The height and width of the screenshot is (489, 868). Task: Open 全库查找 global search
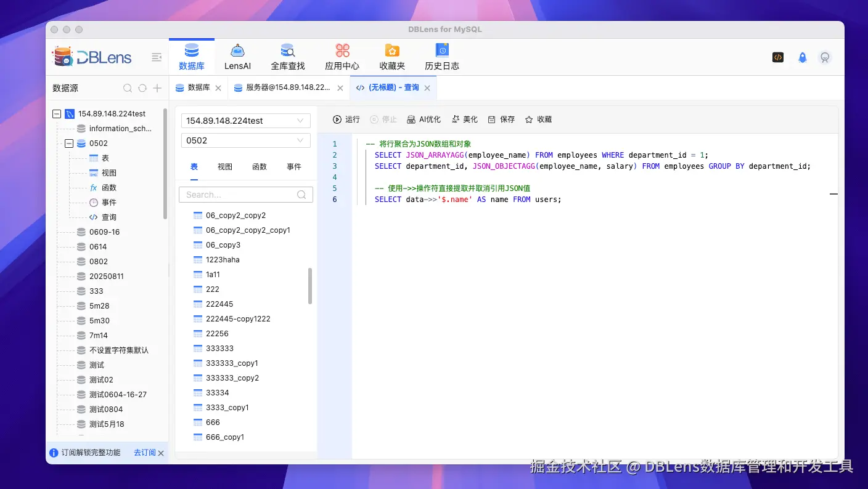[288, 57]
